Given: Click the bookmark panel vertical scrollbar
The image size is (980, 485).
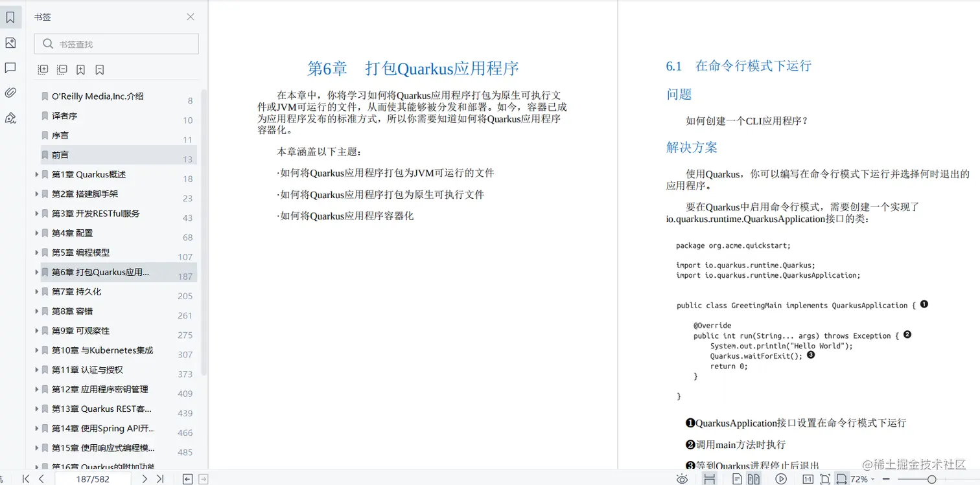Looking at the screenshot, I should point(204,233).
